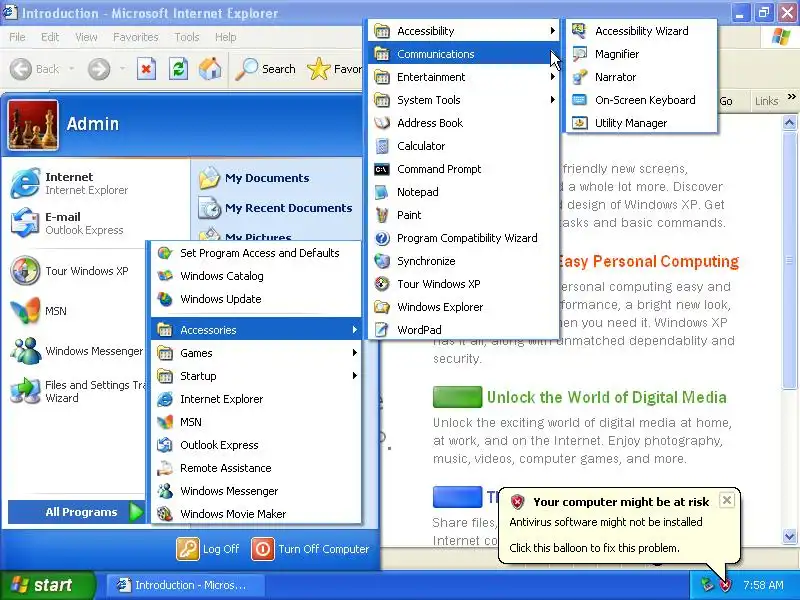Screen dimensions: 800x600
Task: Open Windows Messenger in left pane
Action: pos(77,351)
